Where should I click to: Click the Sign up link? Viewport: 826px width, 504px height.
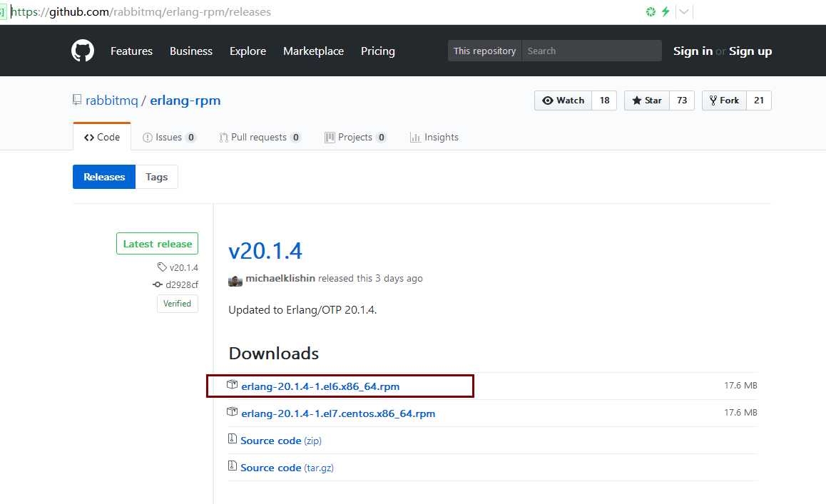750,51
